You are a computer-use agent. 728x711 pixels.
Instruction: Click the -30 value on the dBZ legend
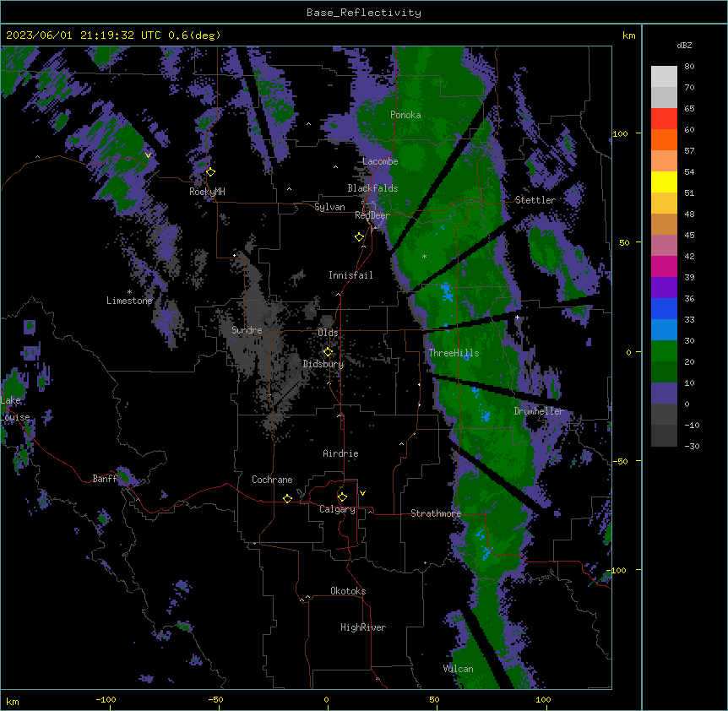692,447
